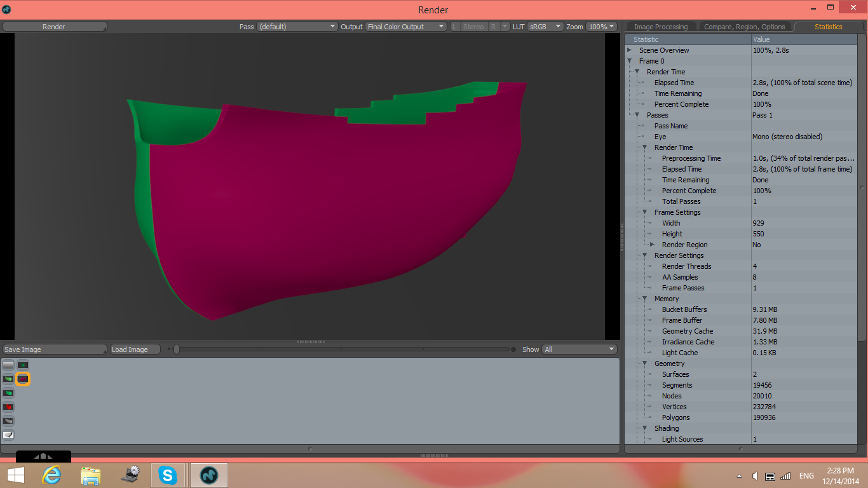The image size is (868, 488).
Task: Select the Statistics tab
Action: (x=829, y=27)
